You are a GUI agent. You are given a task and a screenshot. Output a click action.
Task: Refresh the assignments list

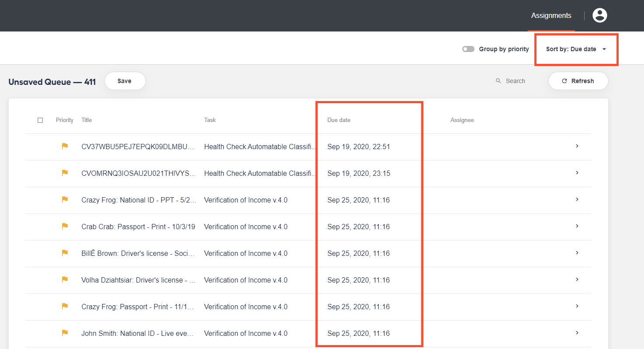pyautogui.click(x=578, y=81)
